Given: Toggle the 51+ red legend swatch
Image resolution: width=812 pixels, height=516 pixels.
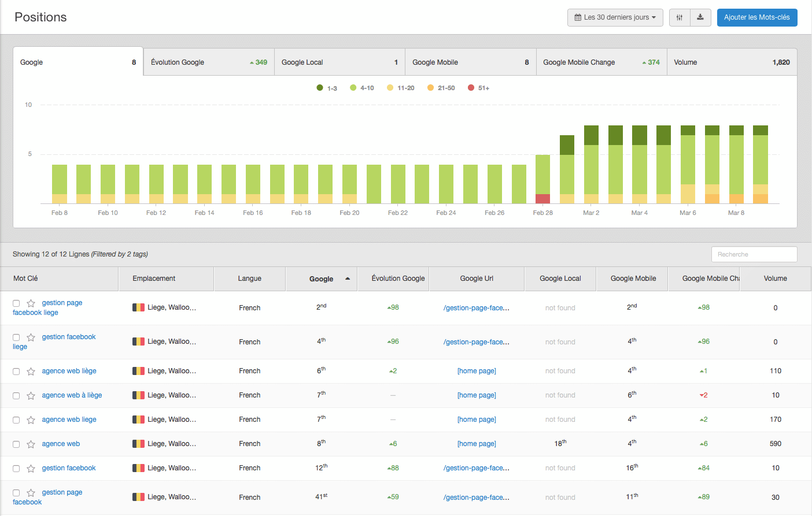Looking at the screenshot, I should 471,88.
